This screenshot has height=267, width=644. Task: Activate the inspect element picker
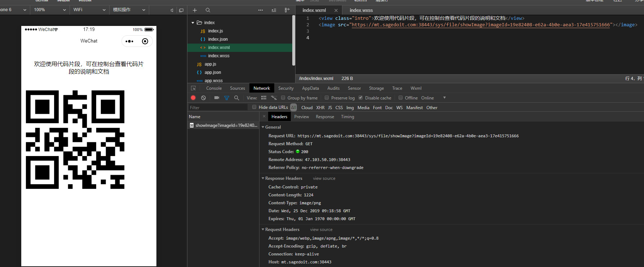pyautogui.click(x=194, y=88)
